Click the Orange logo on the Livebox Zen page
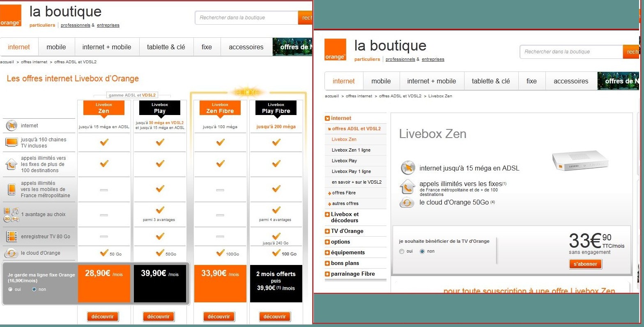 [x=335, y=50]
